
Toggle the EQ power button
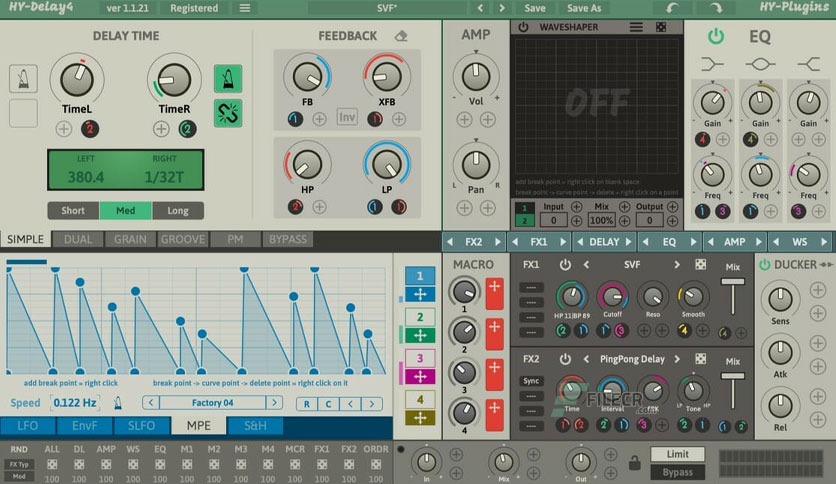[716, 36]
